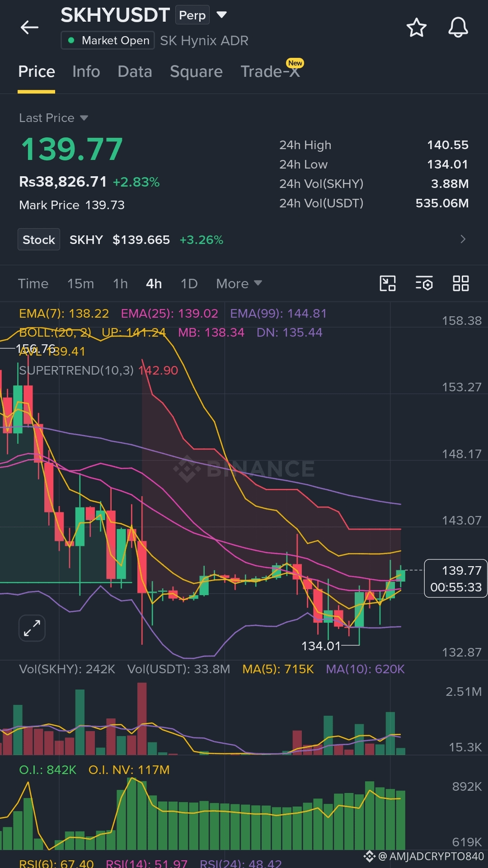Viewport: 488px width, 868px height.
Task: Open the chart layout grid icon
Action: [x=461, y=283]
